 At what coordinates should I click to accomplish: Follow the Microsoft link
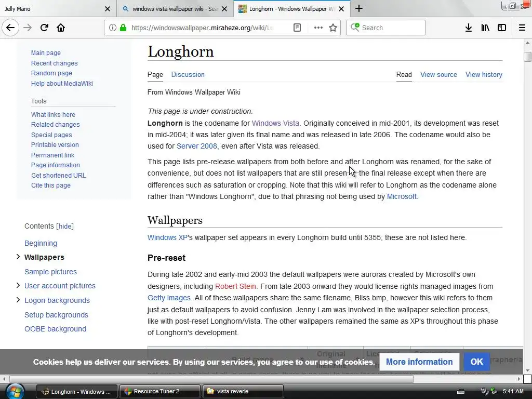(402, 196)
